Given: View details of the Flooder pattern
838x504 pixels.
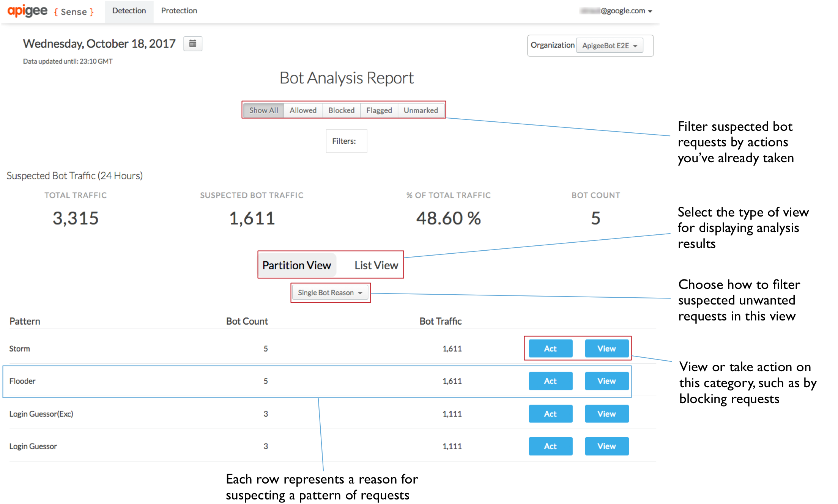Looking at the screenshot, I should coord(606,381).
